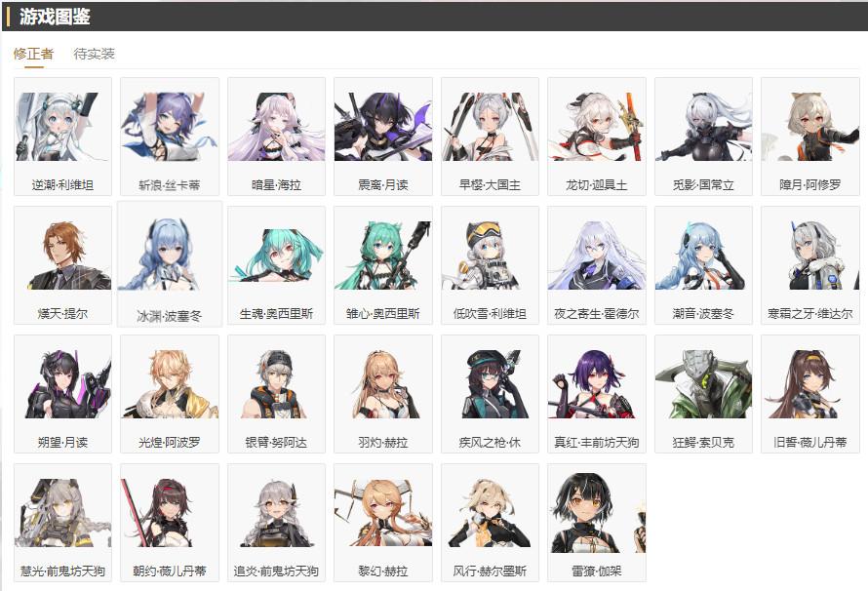The image size is (868, 591).
Task: Click 生魂·奥西里斯 character portrait
Action: coord(276,256)
